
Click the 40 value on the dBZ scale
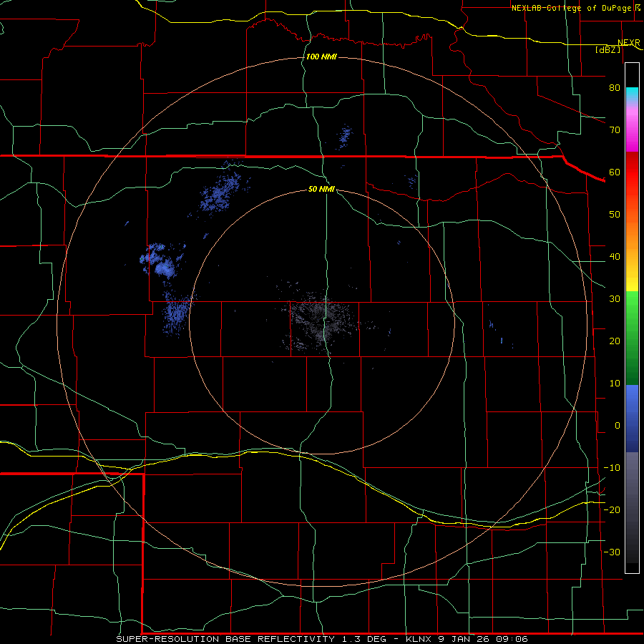click(x=615, y=257)
